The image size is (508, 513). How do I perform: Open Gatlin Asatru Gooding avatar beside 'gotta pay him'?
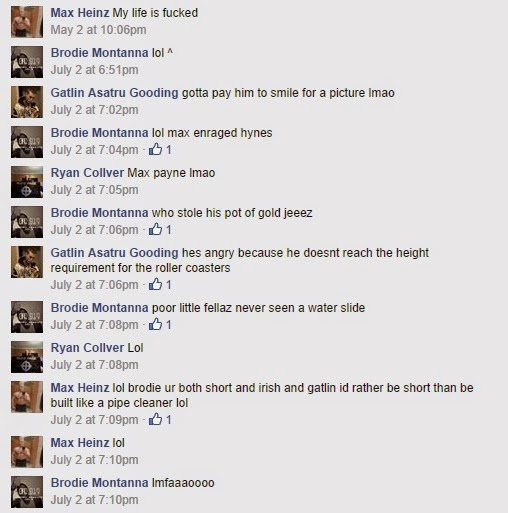tap(27, 102)
